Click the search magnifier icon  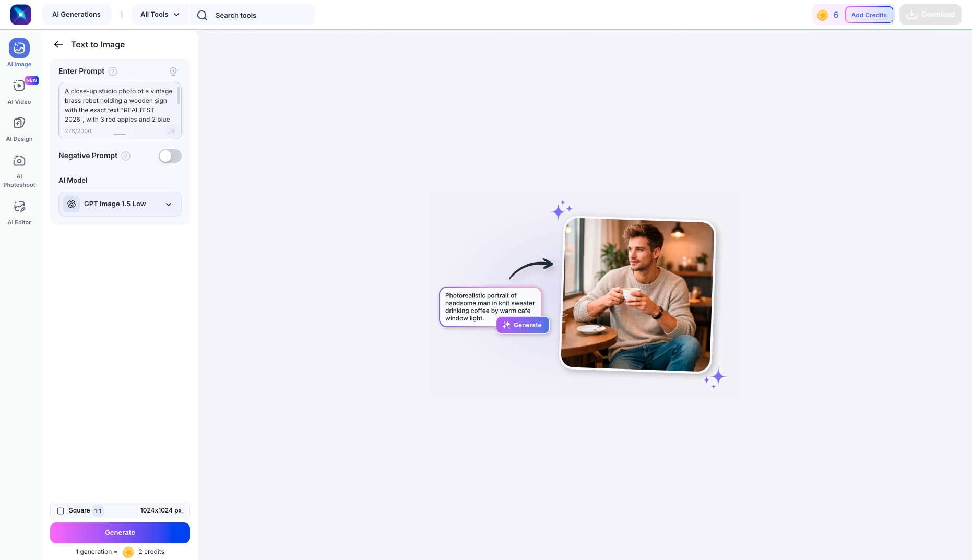pyautogui.click(x=202, y=15)
